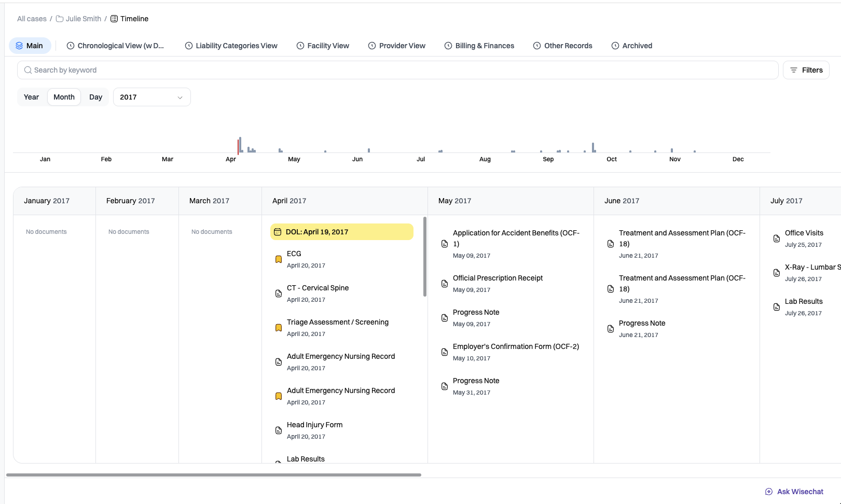Screen dimensions: 841x504
Task: Select the Other Records tab
Action: tap(563, 46)
